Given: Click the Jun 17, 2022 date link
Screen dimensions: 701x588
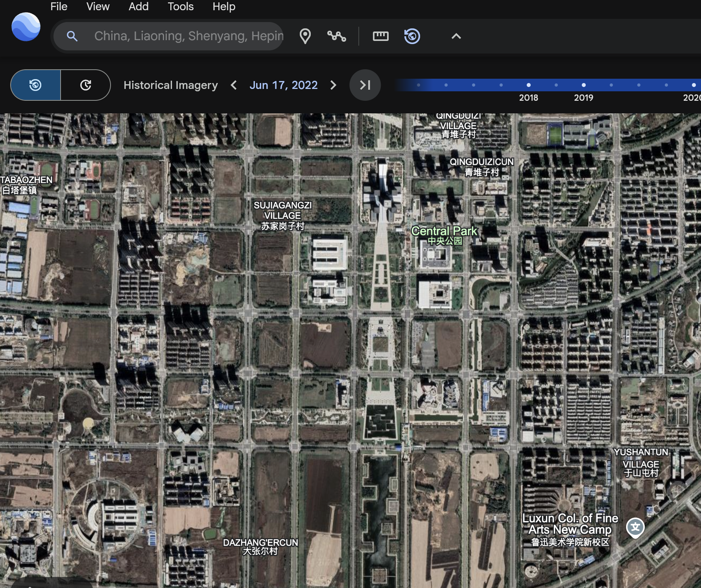Looking at the screenshot, I should pos(283,85).
